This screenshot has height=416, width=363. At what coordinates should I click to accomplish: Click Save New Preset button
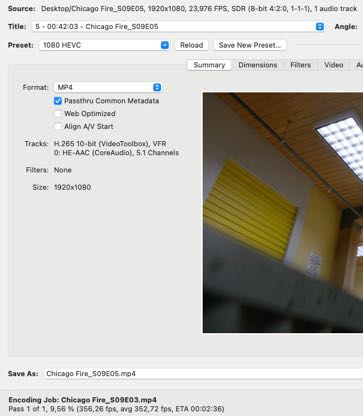pos(250,45)
